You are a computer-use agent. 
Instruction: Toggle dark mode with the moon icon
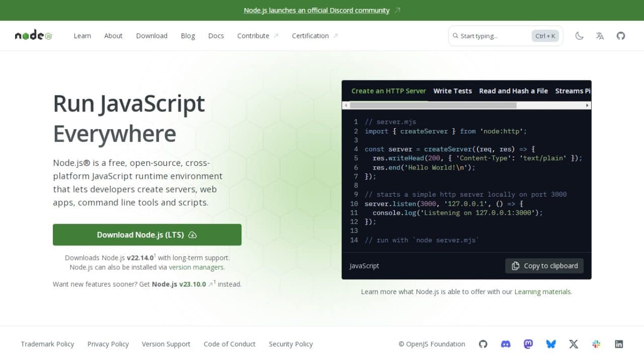coord(579,36)
